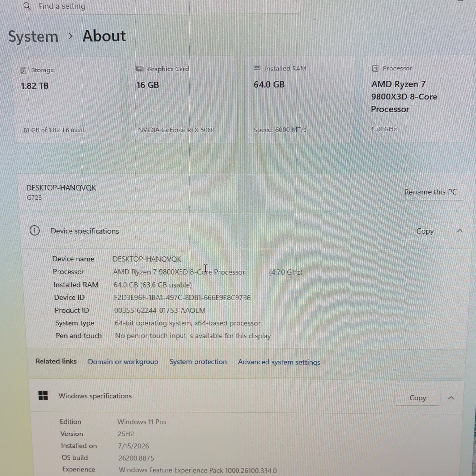Select the Speed: 6000 MT/s text
The image size is (476, 476).
pos(280,130)
